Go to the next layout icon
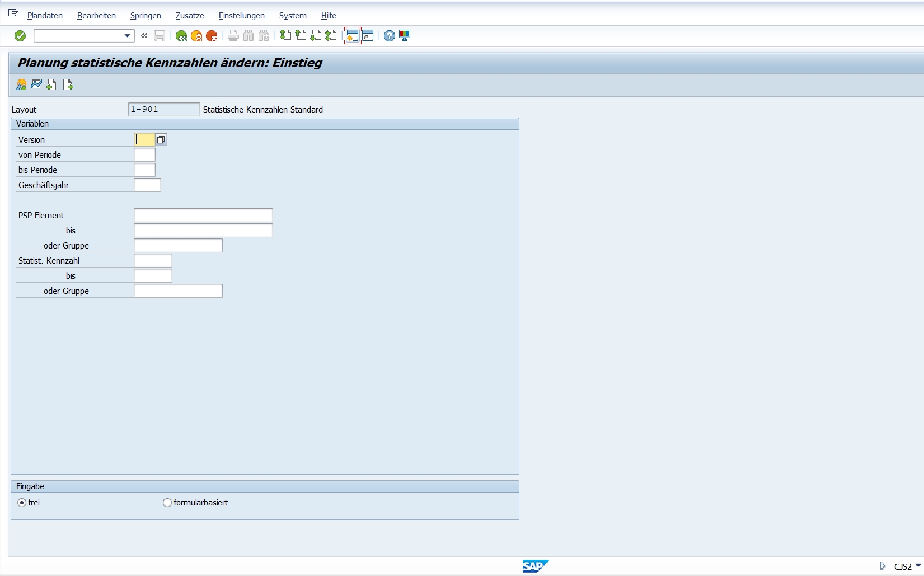 tap(68, 85)
